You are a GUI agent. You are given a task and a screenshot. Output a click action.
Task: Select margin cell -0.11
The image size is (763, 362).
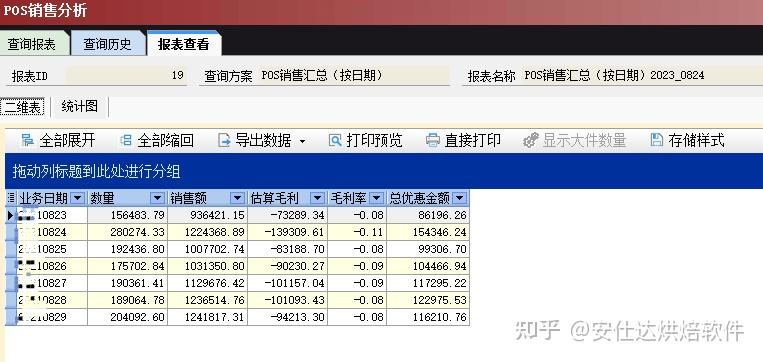(x=357, y=232)
